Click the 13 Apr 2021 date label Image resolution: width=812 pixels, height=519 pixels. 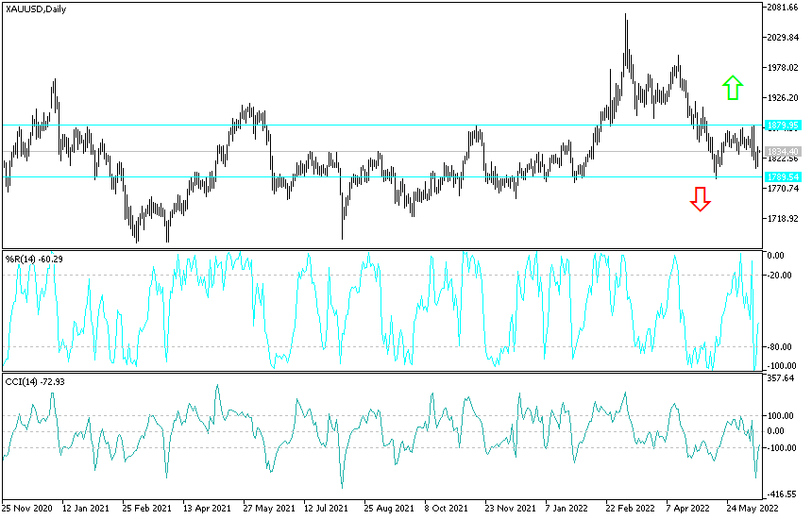click(207, 508)
